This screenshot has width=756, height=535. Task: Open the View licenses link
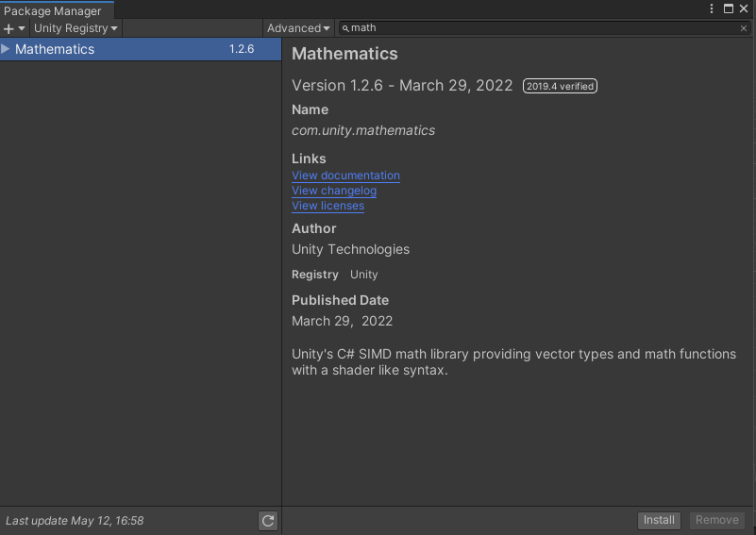point(328,206)
